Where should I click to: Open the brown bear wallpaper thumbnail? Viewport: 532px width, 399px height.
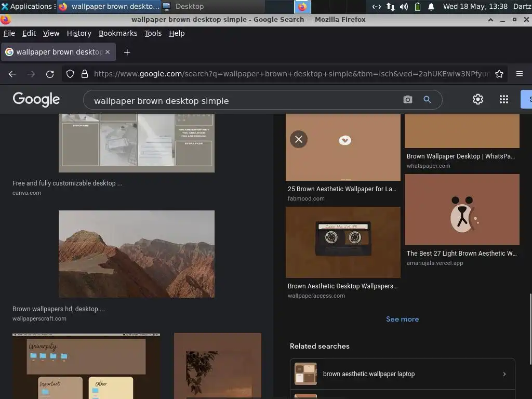pos(462,210)
